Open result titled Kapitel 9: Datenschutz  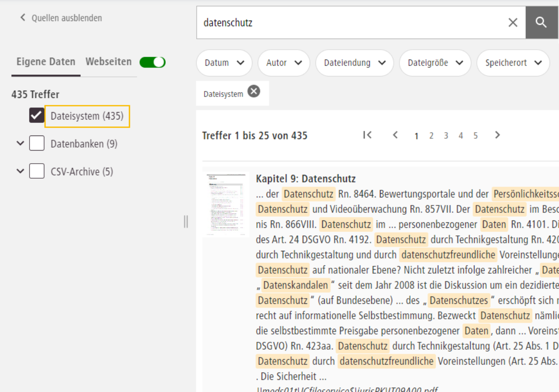(306, 179)
